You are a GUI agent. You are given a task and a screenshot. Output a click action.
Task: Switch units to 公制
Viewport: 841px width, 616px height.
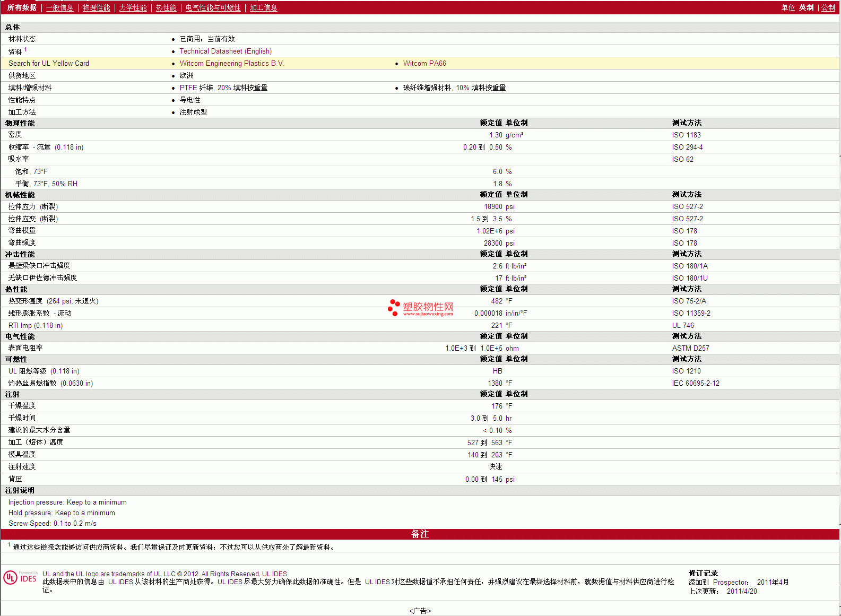(x=828, y=7)
